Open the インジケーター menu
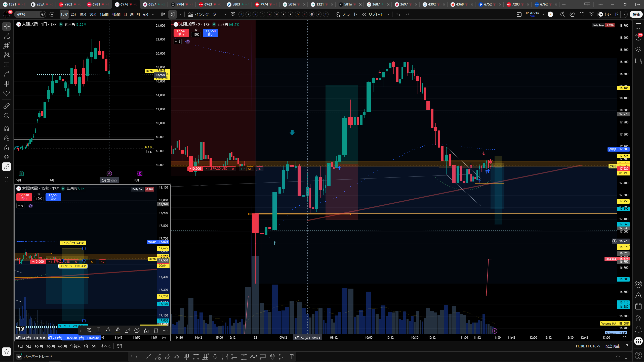The height and width of the screenshot is (362, 644). pyautogui.click(x=204, y=14)
